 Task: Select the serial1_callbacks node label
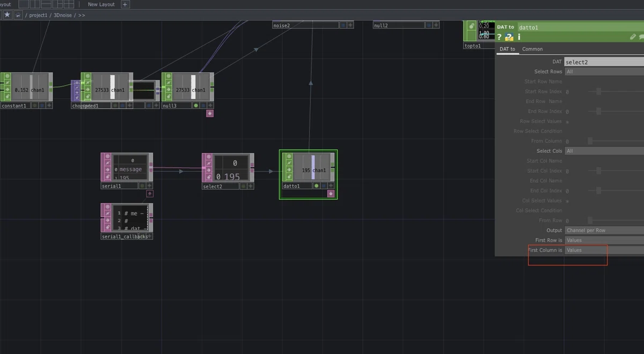pyautogui.click(x=124, y=236)
